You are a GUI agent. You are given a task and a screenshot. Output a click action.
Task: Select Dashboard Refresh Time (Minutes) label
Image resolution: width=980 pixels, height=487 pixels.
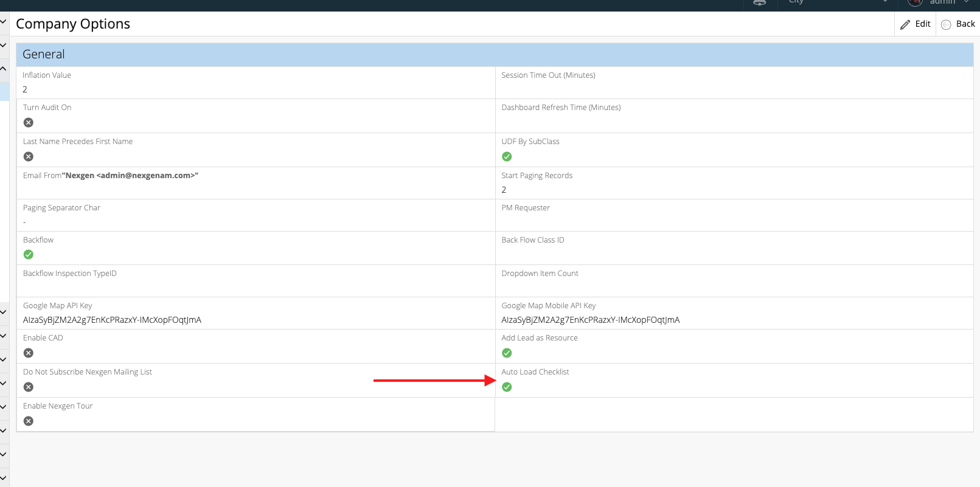(x=561, y=108)
